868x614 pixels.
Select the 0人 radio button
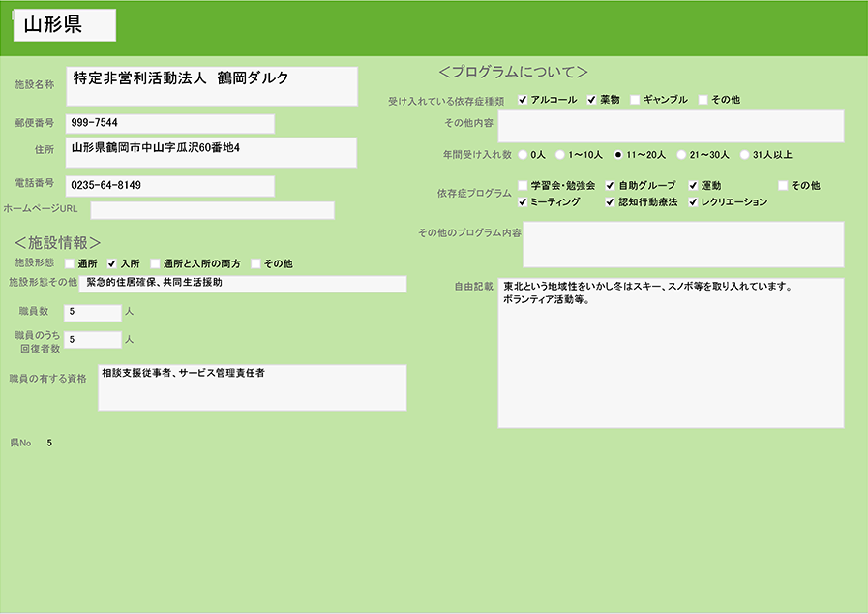[524, 154]
